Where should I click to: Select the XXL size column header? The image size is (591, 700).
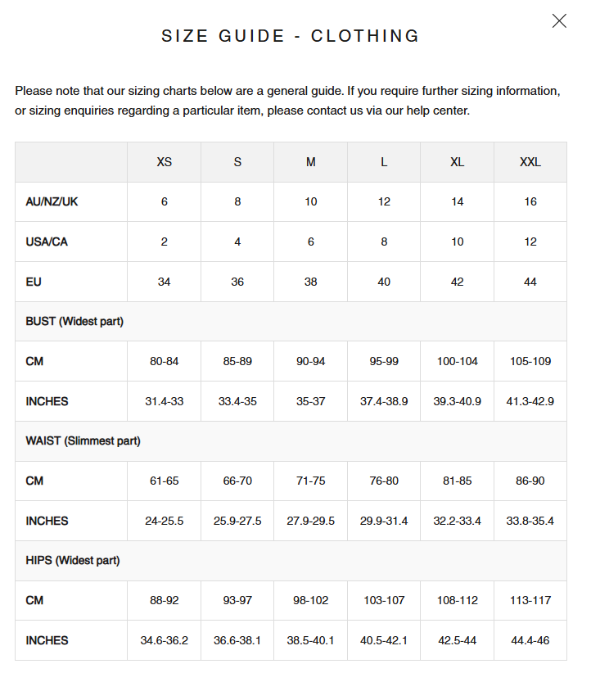point(530,162)
